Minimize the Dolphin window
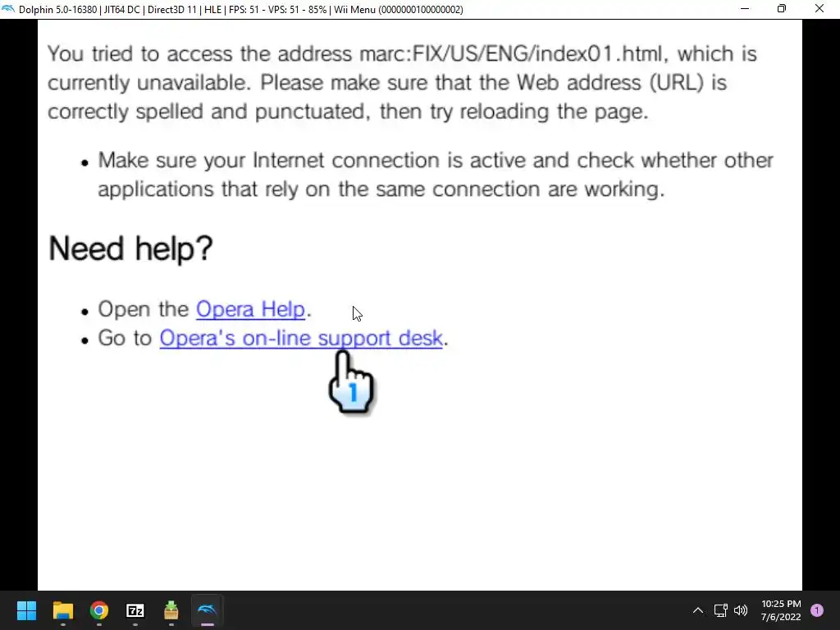Screen dimensions: 840x630 745,9
